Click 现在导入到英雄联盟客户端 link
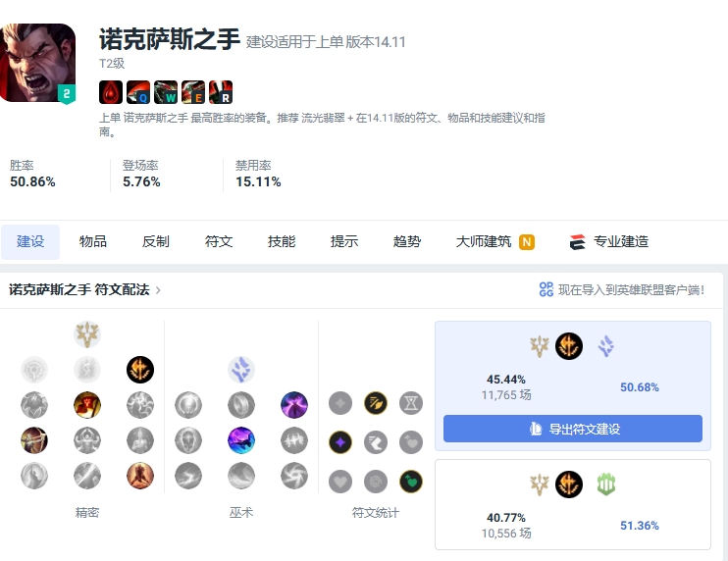The height and width of the screenshot is (561, 728). click(x=622, y=290)
